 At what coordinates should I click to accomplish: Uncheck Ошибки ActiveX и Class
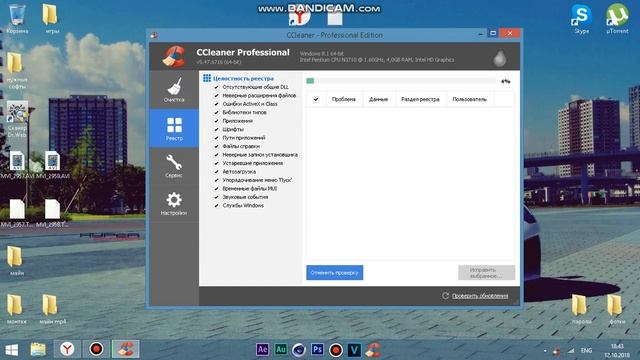(216, 104)
